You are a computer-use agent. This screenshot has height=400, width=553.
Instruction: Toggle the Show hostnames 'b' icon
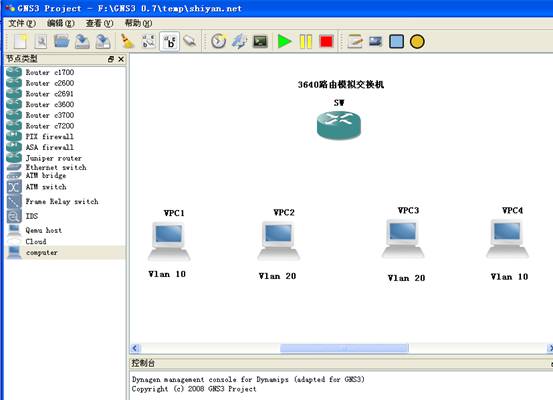[x=170, y=42]
